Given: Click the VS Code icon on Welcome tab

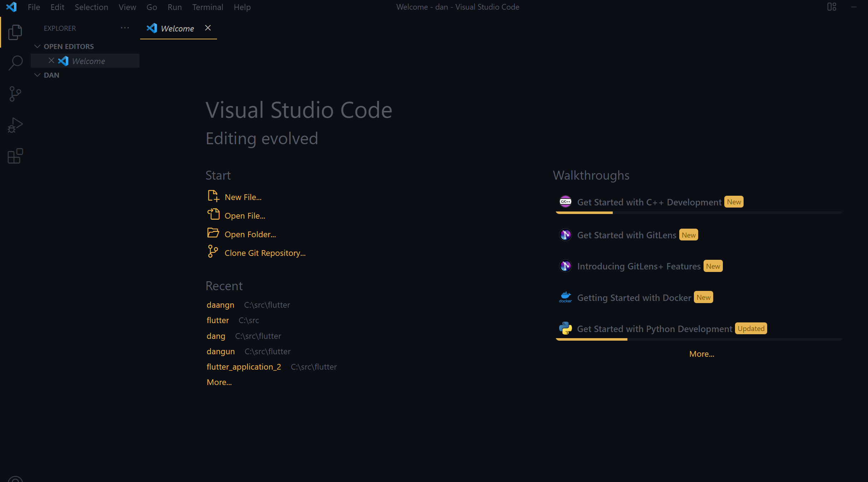Looking at the screenshot, I should click(x=152, y=28).
